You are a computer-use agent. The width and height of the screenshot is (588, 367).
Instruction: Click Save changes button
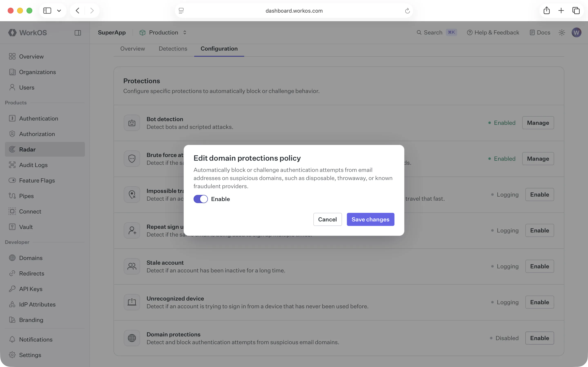click(370, 219)
